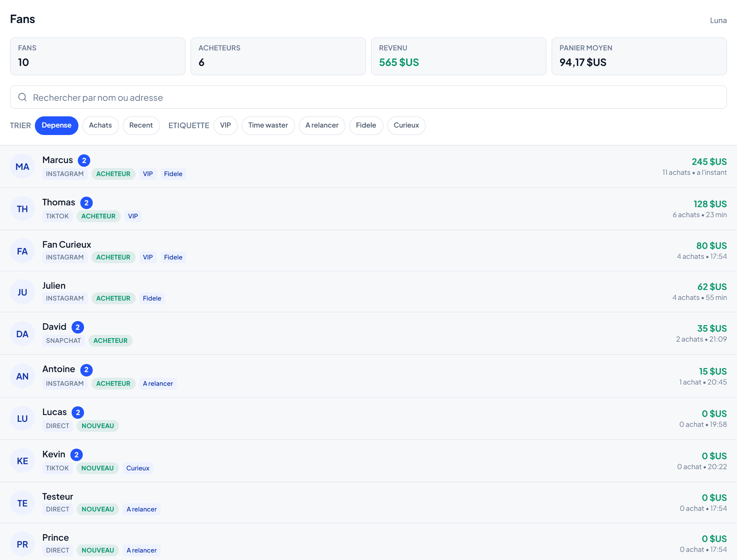The height and width of the screenshot is (560, 737).
Task: Open Marcus's MA avatar
Action: (22, 166)
